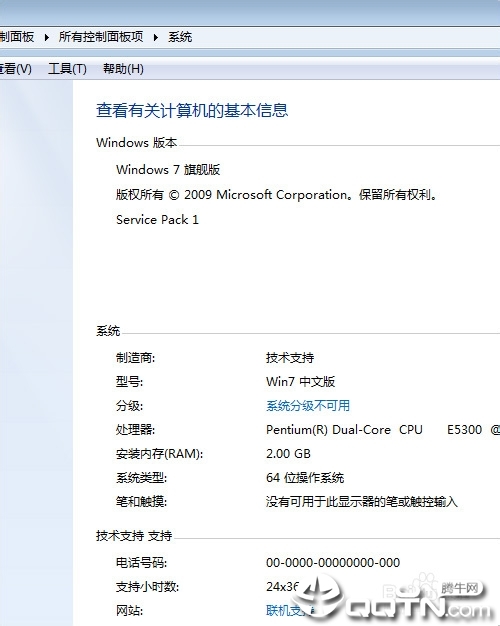Click the 技术支持 支持 section header
Screen dimensions: 500x626
point(134,535)
